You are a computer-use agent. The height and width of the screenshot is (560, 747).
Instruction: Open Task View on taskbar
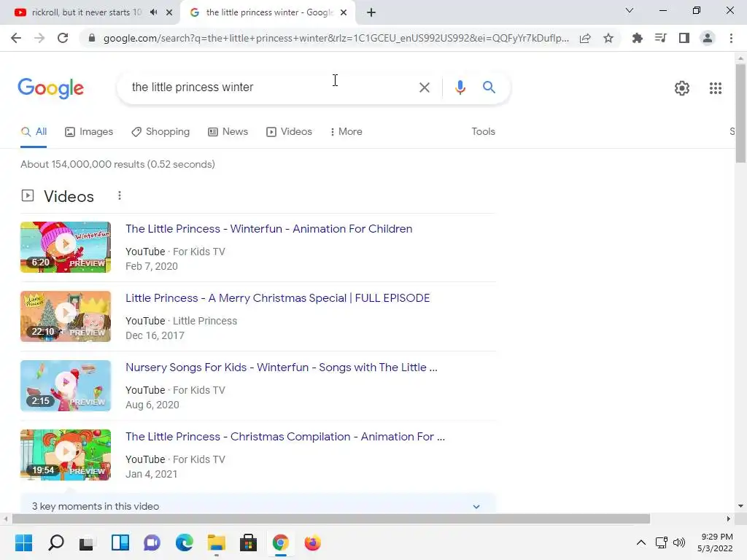(x=87, y=542)
